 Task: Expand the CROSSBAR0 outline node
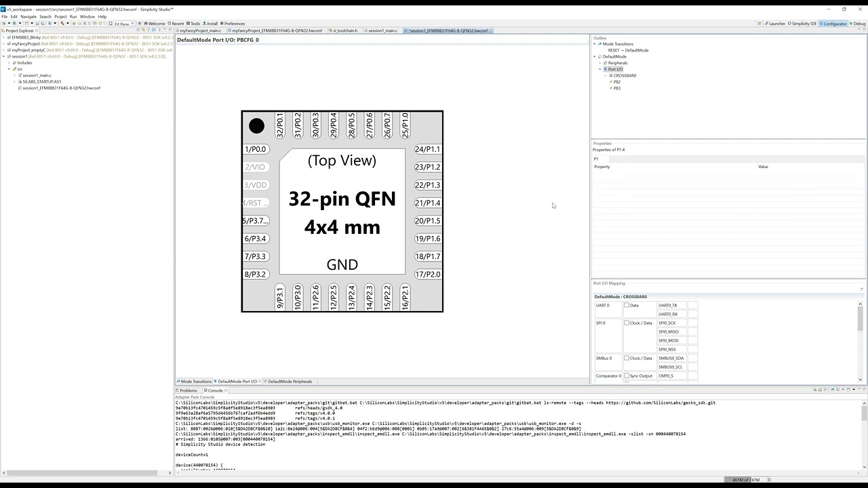pyautogui.click(x=606, y=75)
